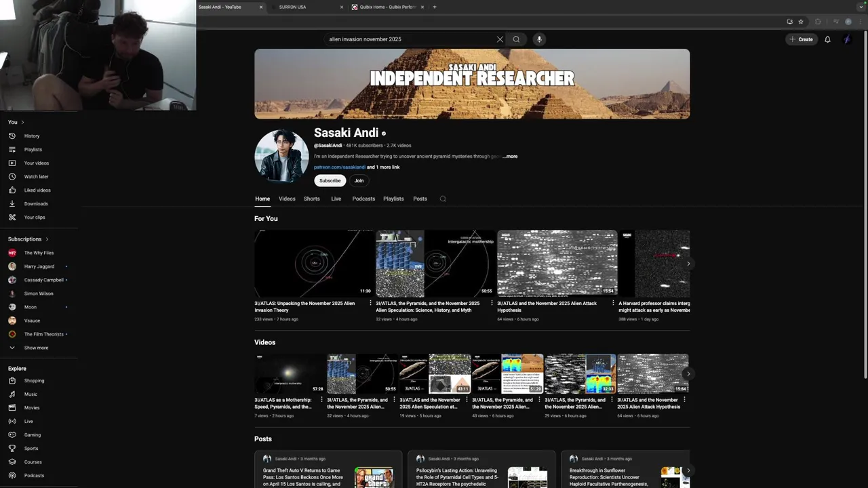Open 'and 1 more link' text

383,167
